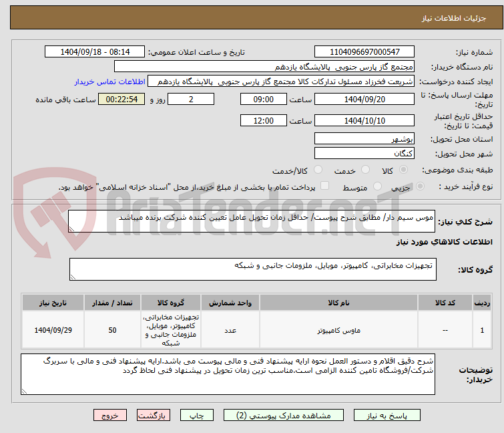Click the 'بازگشت' back button
Screen dimensions: 504x433
click(x=154, y=416)
